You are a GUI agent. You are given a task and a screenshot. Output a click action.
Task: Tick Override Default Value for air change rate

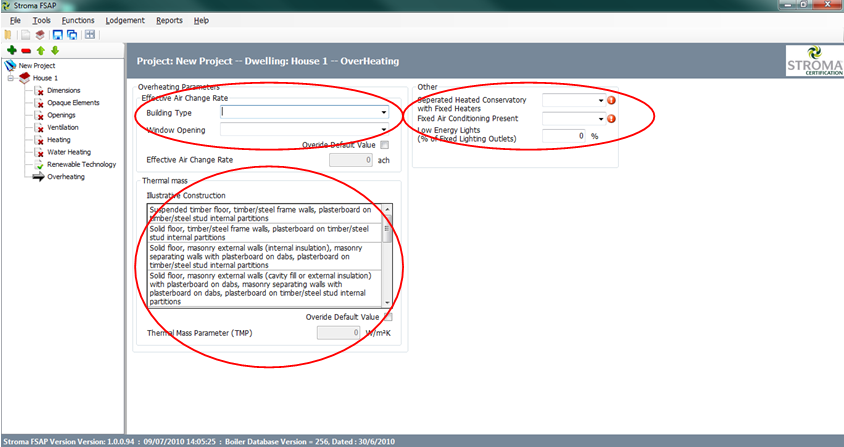click(384, 145)
